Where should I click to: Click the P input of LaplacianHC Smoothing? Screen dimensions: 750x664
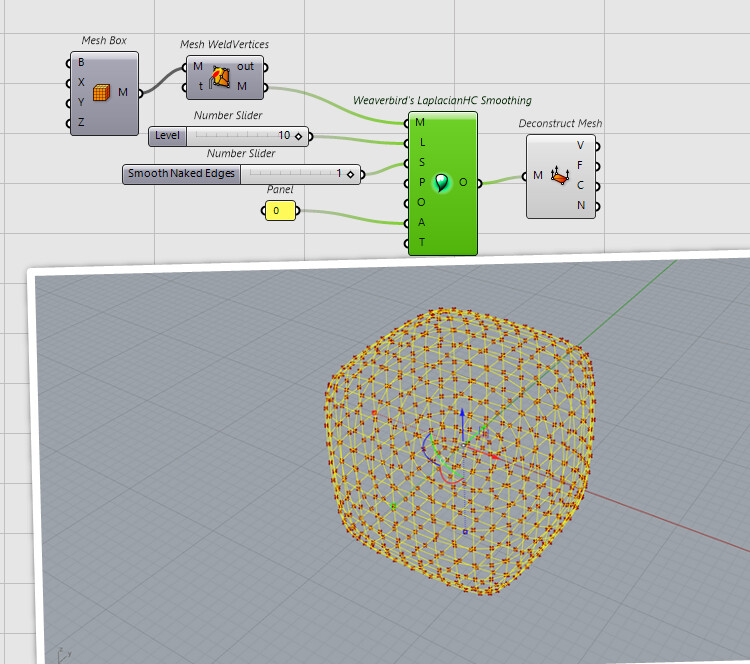[x=421, y=182]
